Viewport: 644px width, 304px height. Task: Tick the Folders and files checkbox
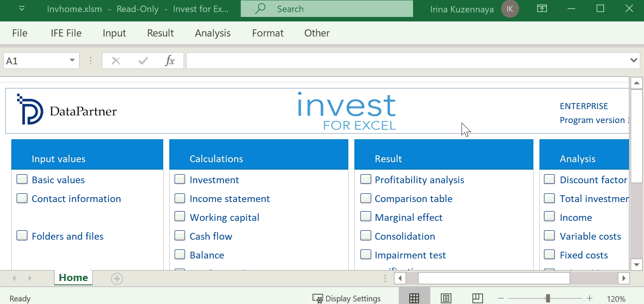22,236
